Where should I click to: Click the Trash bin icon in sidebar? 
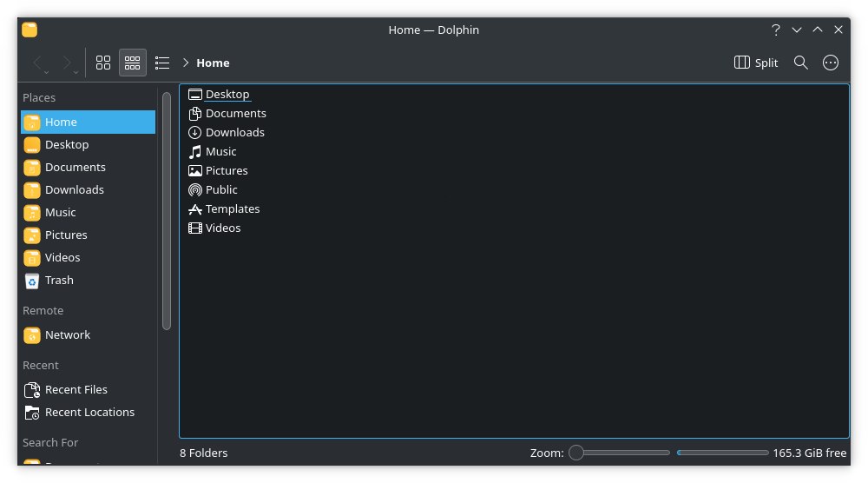click(x=32, y=281)
